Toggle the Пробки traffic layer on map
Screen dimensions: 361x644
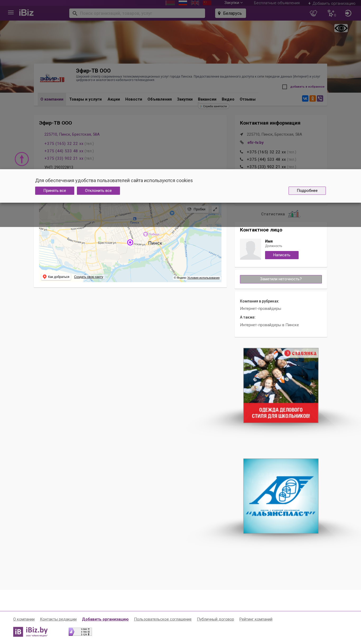[x=197, y=209]
